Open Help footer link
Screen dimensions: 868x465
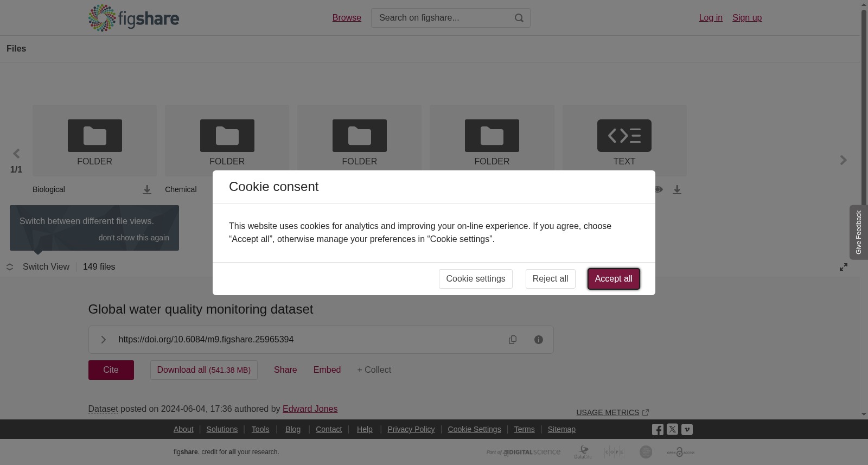[365, 429]
